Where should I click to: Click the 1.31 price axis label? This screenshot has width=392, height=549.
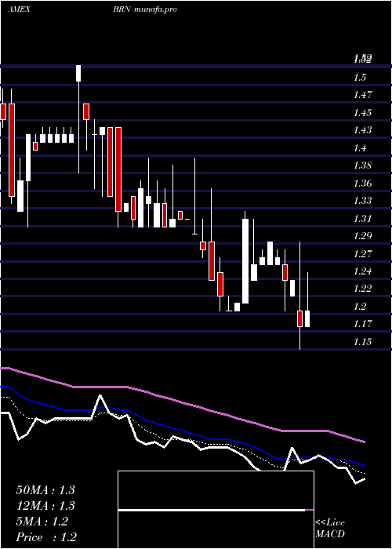point(362,219)
